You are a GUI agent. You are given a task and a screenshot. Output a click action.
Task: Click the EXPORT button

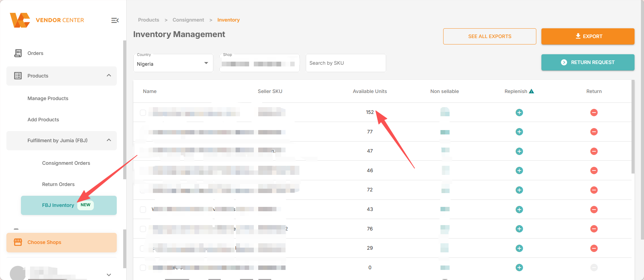[x=588, y=36]
